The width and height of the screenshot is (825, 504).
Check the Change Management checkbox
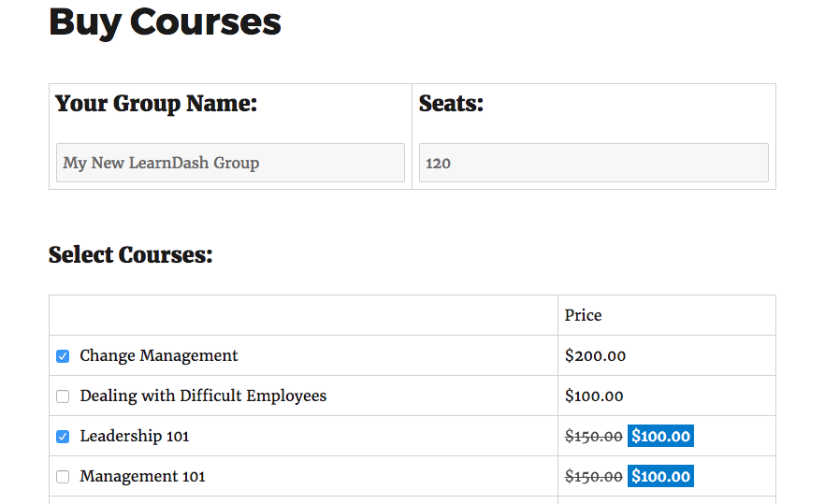63,356
